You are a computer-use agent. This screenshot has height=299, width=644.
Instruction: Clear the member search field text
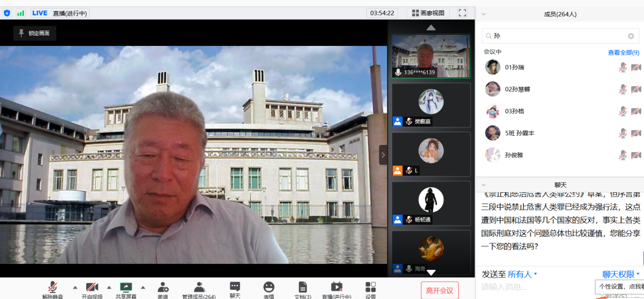click(x=631, y=36)
